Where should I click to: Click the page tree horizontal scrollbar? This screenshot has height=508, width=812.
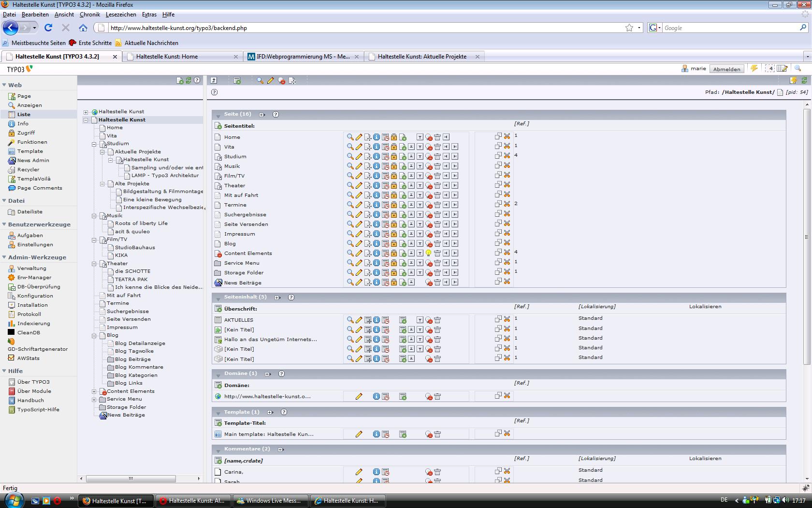[130, 478]
